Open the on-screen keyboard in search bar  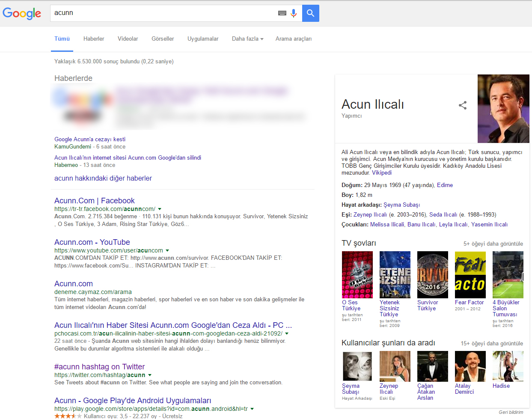click(282, 13)
